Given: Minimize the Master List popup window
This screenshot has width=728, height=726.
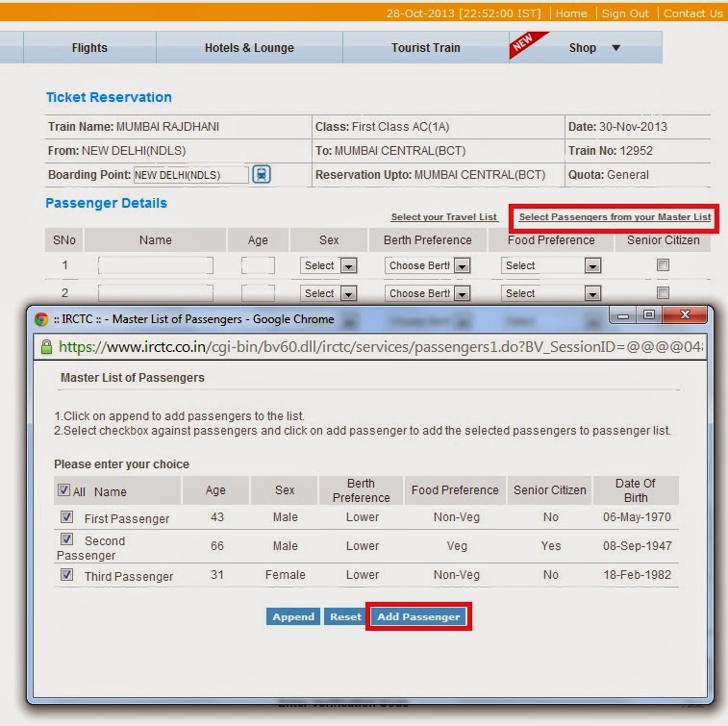Looking at the screenshot, I should pyautogui.click(x=623, y=315).
